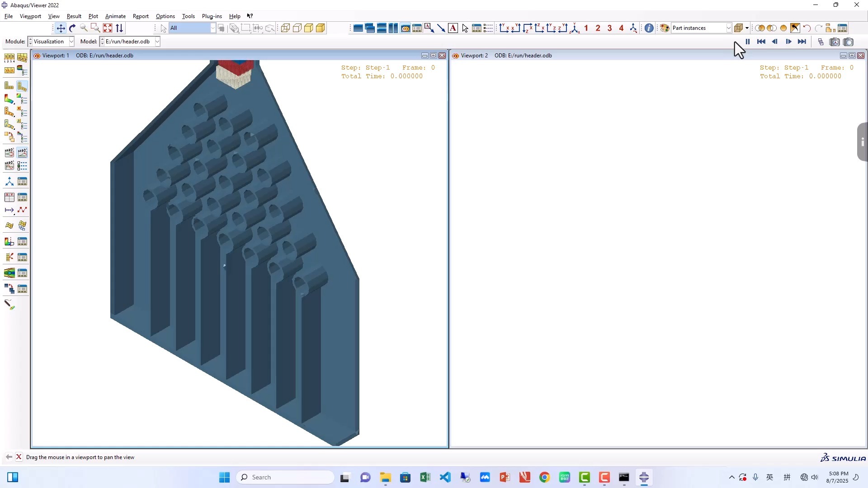
Task: Jump to the last animation frame
Action: click(803, 42)
